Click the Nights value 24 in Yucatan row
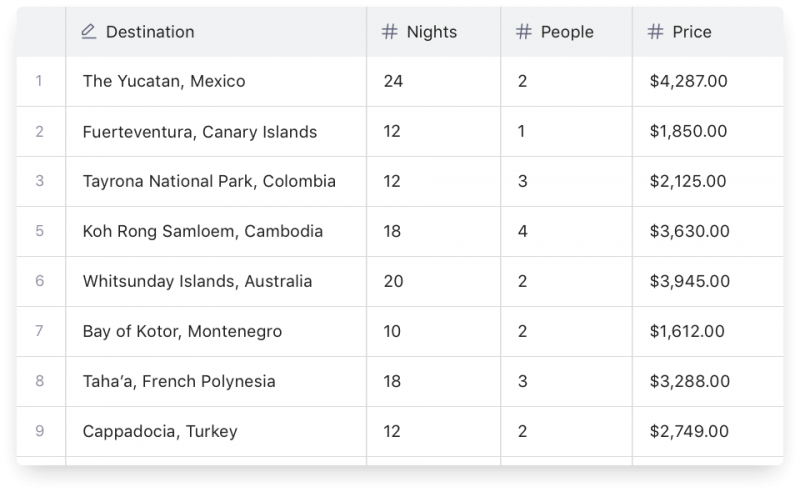 (x=393, y=81)
